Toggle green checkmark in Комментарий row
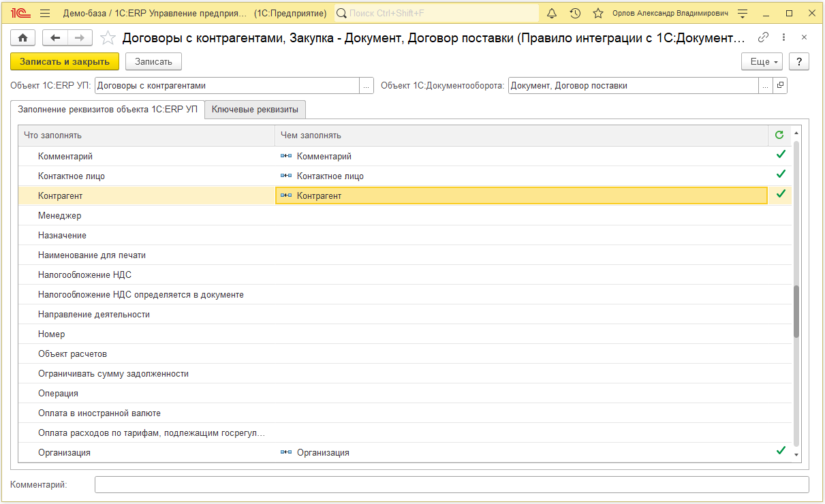This screenshot has width=825, height=504. pyautogui.click(x=781, y=155)
